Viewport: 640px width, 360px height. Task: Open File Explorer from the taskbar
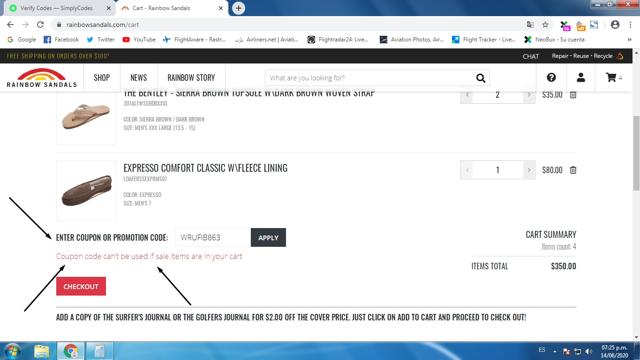(x=42, y=351)
